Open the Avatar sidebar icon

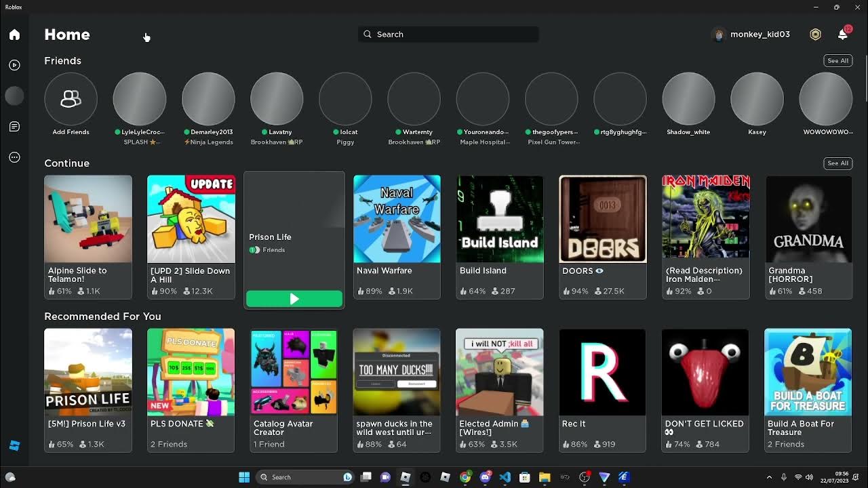[x=14, y=96]
